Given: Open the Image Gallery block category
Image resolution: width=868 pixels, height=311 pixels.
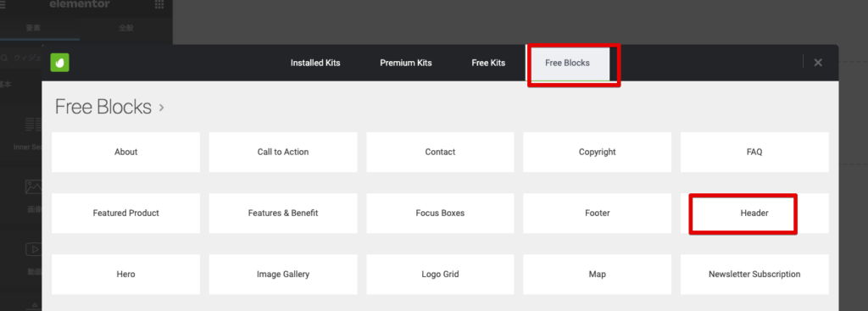Looking at the screenshot, I should [283, 275].
